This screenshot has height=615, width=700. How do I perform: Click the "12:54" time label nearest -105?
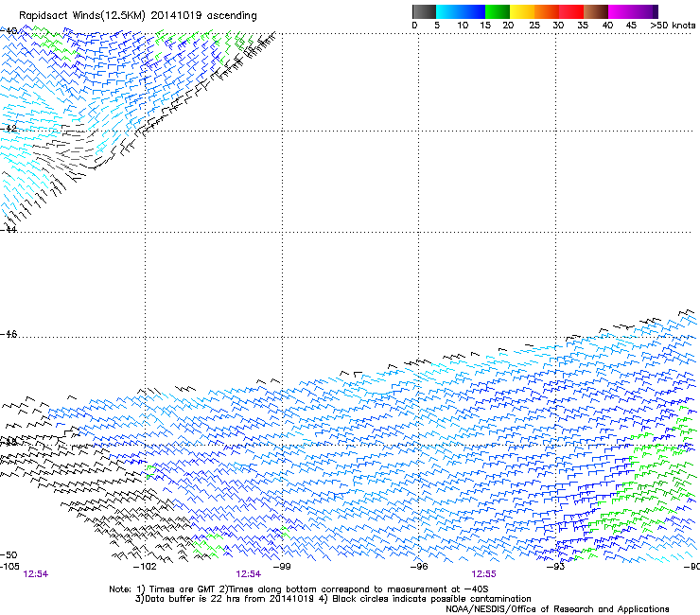(36, 574)
